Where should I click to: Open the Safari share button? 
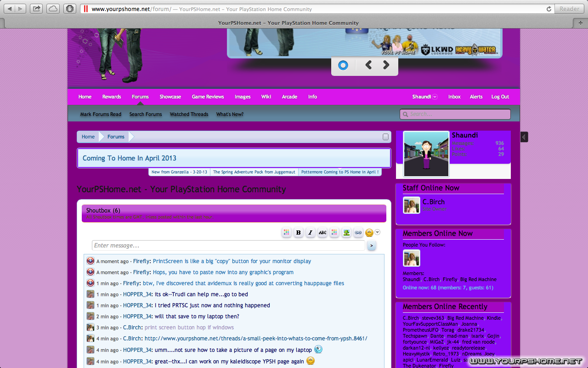37,9
